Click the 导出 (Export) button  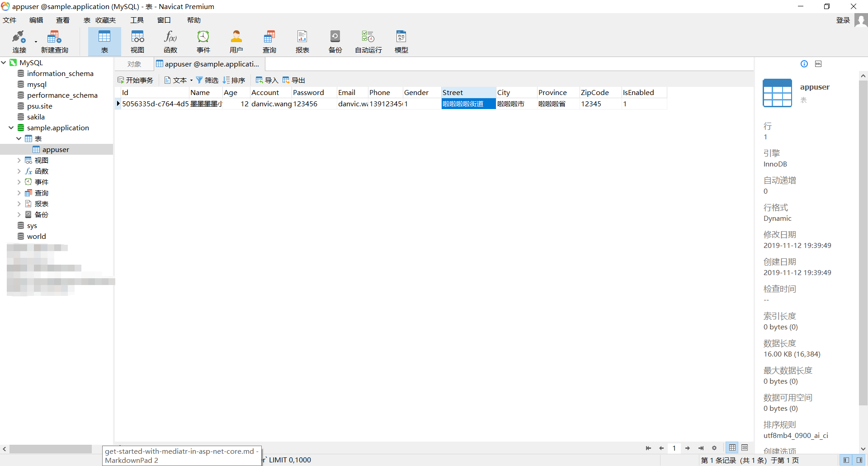[294, 80]
